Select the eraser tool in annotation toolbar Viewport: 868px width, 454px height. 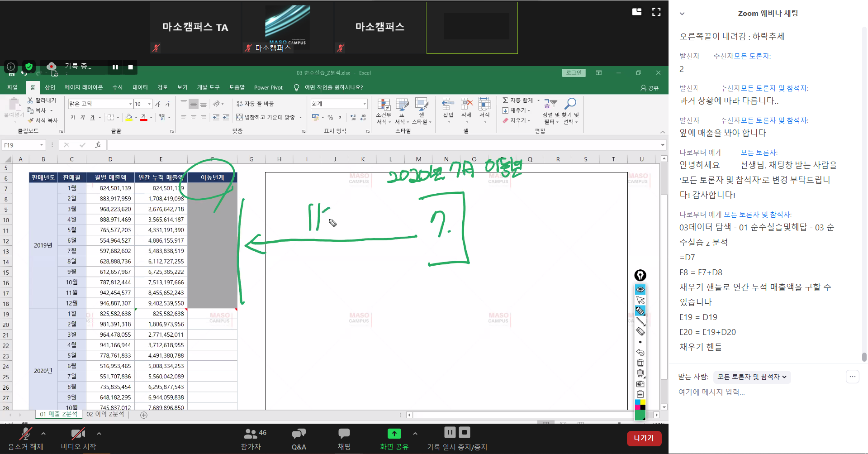tap(640, 331)
